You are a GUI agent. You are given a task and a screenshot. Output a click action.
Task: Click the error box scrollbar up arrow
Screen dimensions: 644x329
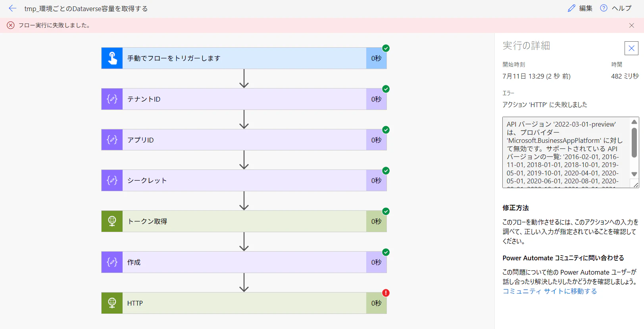[634, 122]
